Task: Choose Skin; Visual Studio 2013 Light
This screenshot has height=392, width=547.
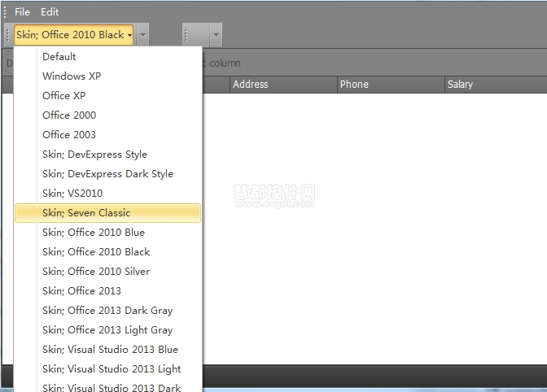Action: 107,368
